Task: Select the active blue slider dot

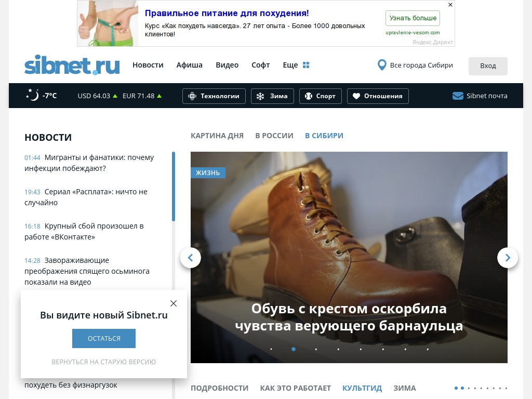Action: pos(294,349)
